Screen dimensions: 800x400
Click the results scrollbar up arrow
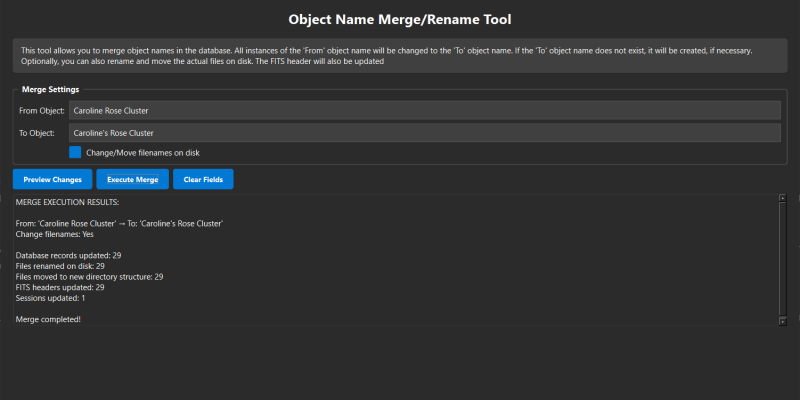click(783, 198)
